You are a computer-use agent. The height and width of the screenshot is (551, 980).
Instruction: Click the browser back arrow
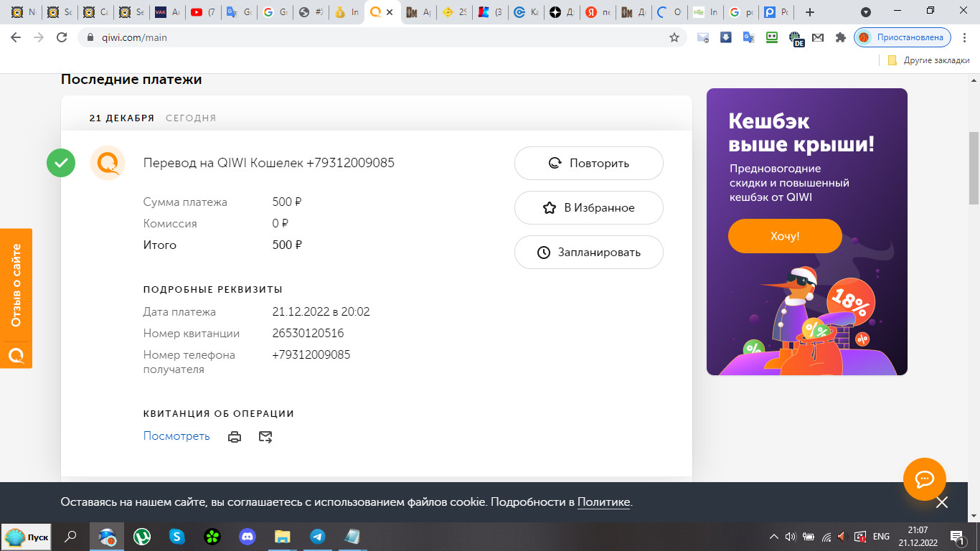click(x=16, y=37)
